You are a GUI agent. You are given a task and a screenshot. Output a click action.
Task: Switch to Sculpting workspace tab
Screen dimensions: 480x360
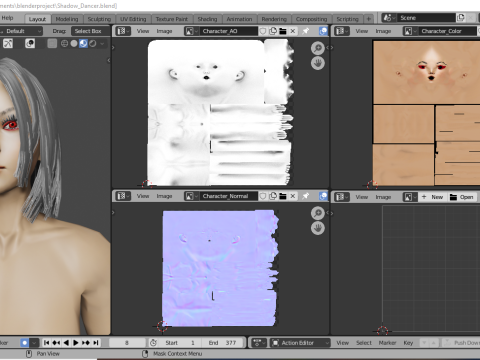(99, 19)
